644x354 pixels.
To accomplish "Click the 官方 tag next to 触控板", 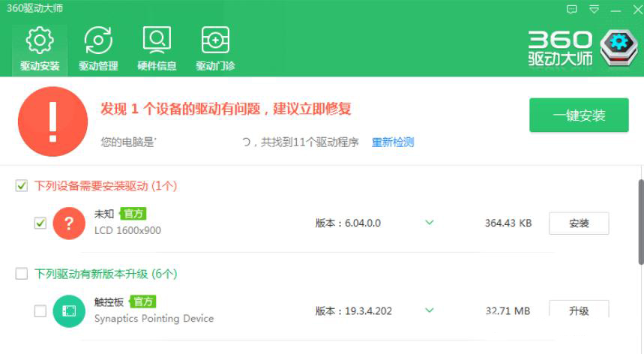I will point(143,301).
